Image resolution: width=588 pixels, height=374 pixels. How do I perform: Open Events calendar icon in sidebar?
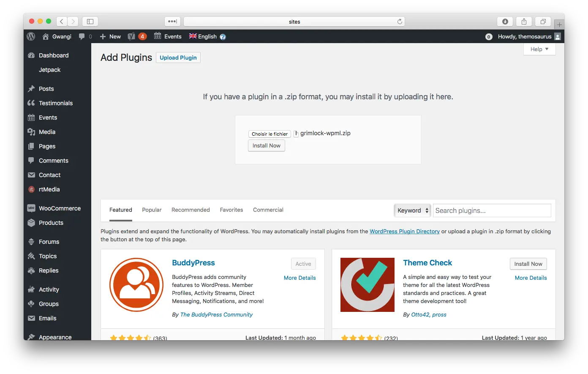pos(31,117)
